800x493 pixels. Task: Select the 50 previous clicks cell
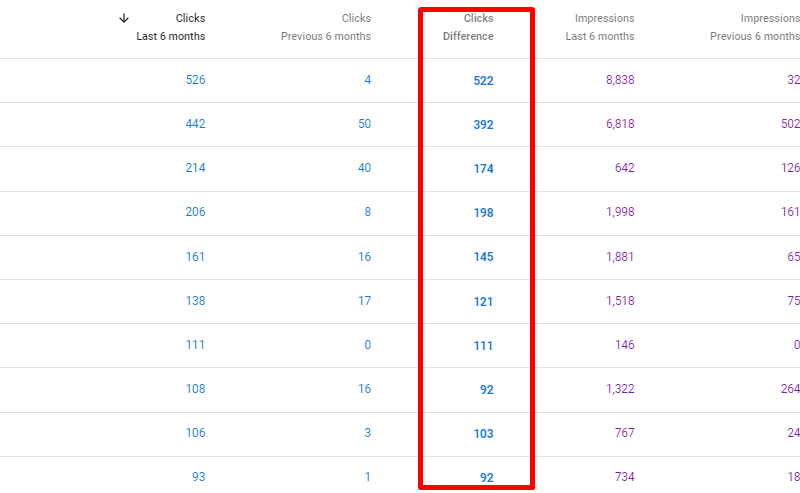pyautogui.click(x=364, y=124)
